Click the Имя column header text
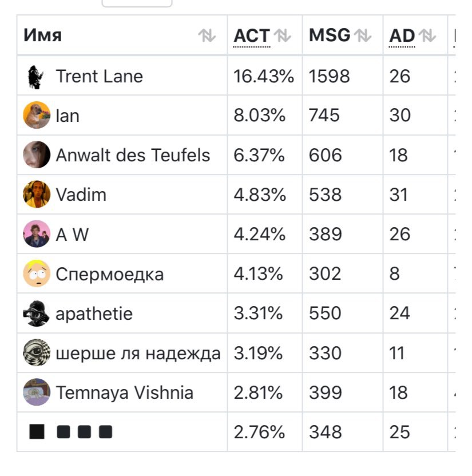 click(x=43, y=35)
